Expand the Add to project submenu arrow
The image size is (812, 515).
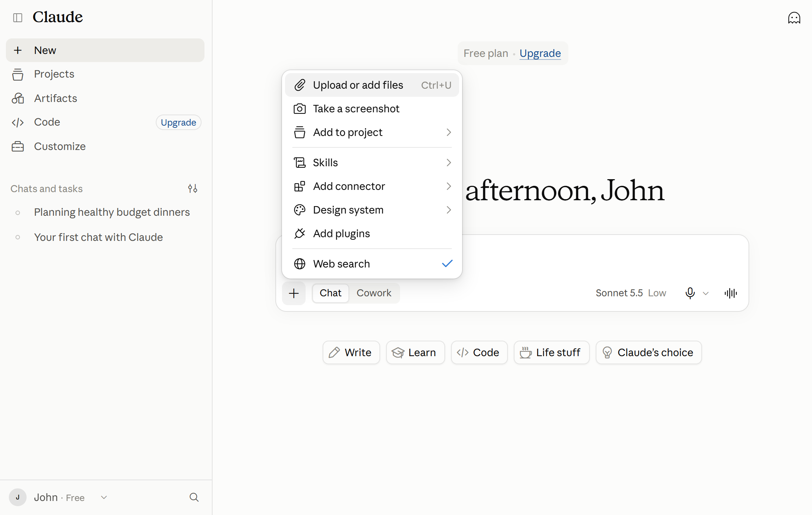(x=449, y=132)
